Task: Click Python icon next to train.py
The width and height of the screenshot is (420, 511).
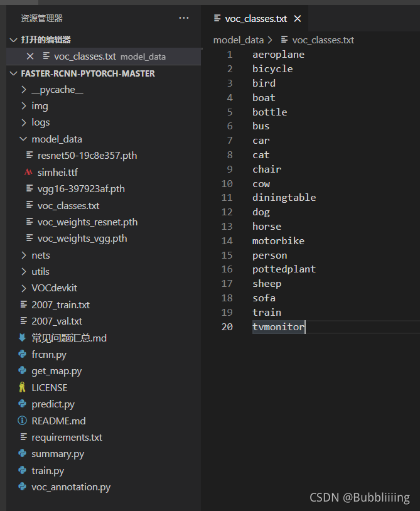Action: click(x=23, y=470)
